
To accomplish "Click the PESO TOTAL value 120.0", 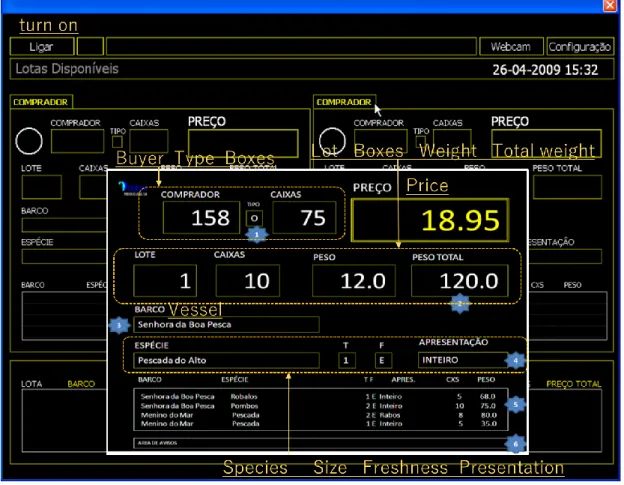I will [462, 282].
